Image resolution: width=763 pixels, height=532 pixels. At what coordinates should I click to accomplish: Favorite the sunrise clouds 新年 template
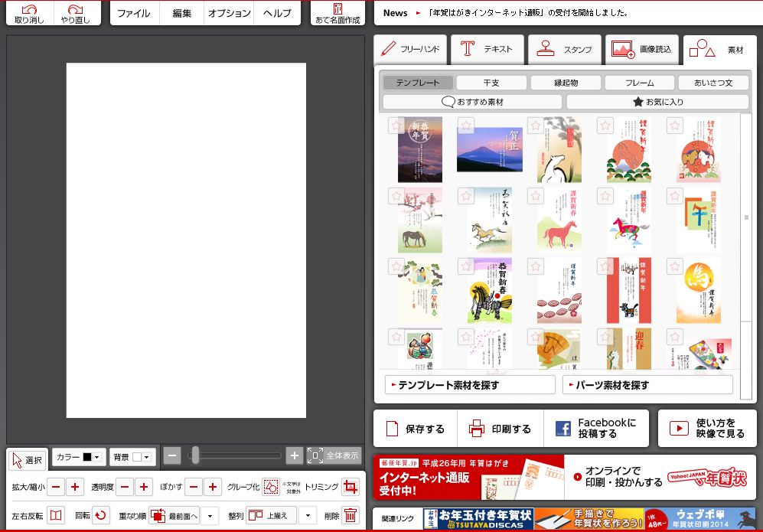point(396,126)
